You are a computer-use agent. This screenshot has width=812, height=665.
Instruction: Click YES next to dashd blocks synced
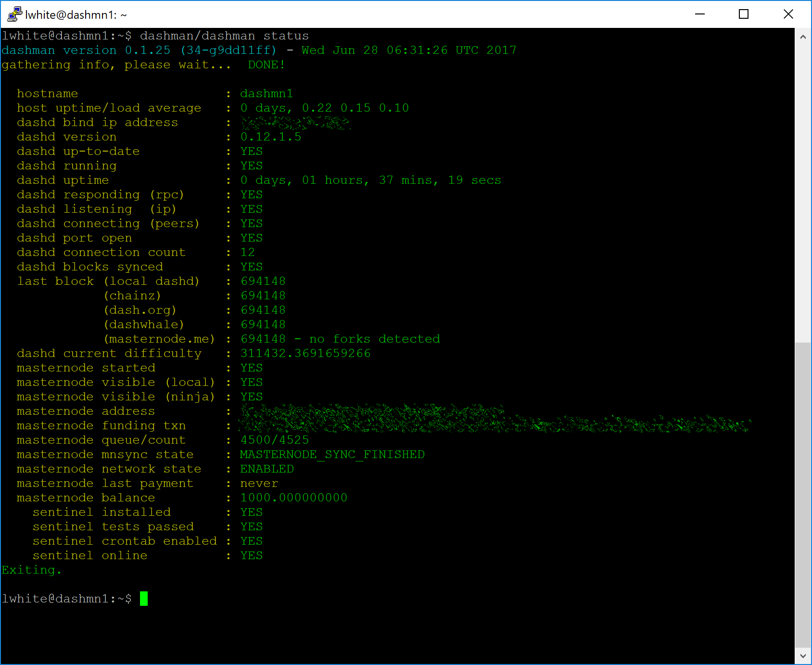pyautogui.click(x=251, y=267)
